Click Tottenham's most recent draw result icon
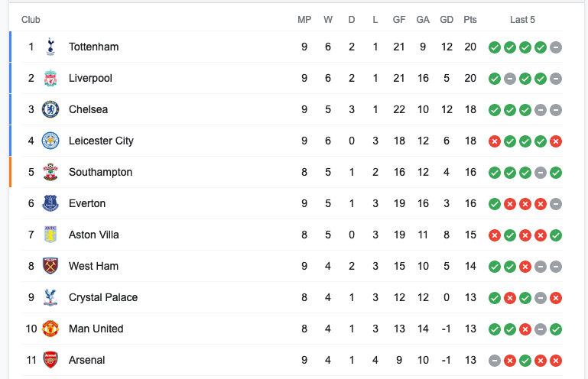 (x=556, y=47)
